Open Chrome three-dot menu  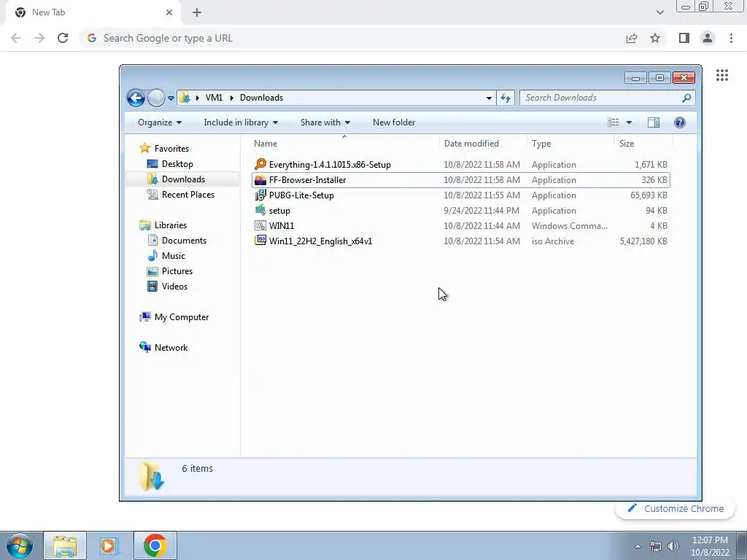pyautogui.click(x=731, y=38)
